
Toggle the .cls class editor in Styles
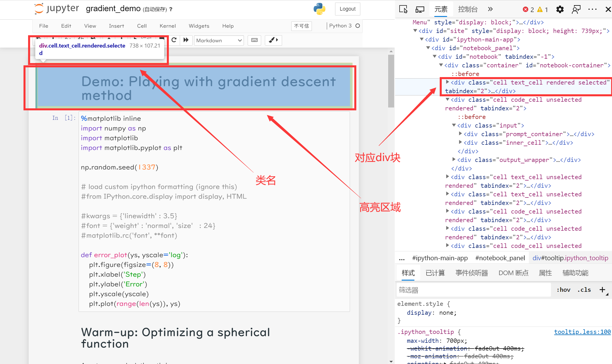pos(584,290)
